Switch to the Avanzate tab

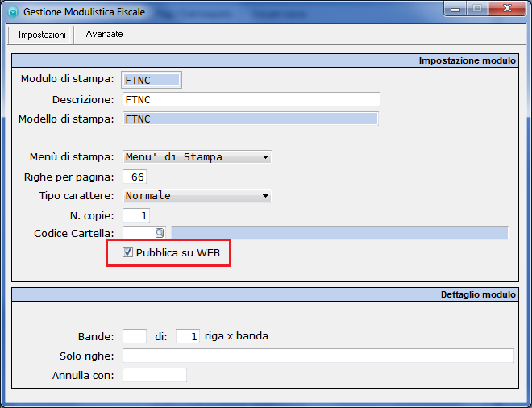(104, 35)
